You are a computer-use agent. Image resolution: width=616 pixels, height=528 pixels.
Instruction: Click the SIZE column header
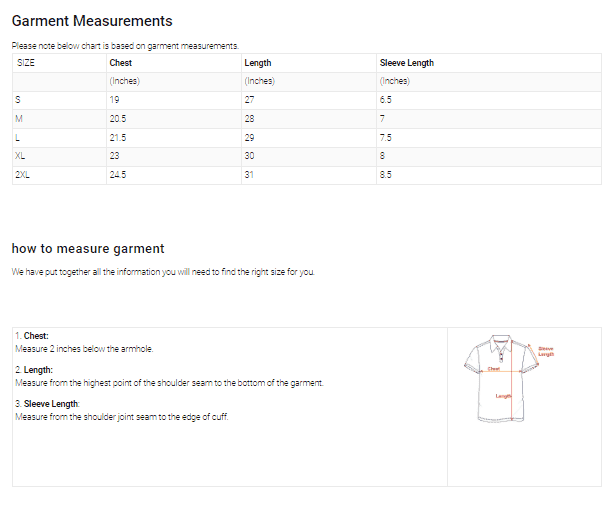click(26, 63)
